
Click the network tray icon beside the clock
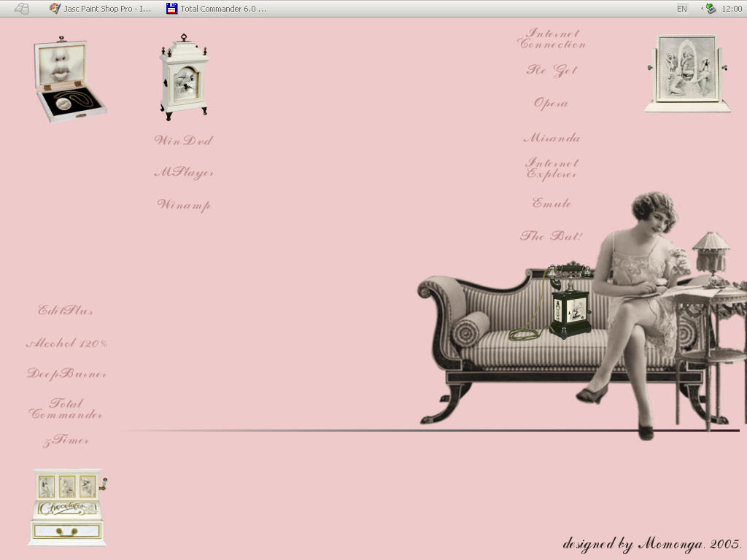pyautogui.click(x=711, y=9)
